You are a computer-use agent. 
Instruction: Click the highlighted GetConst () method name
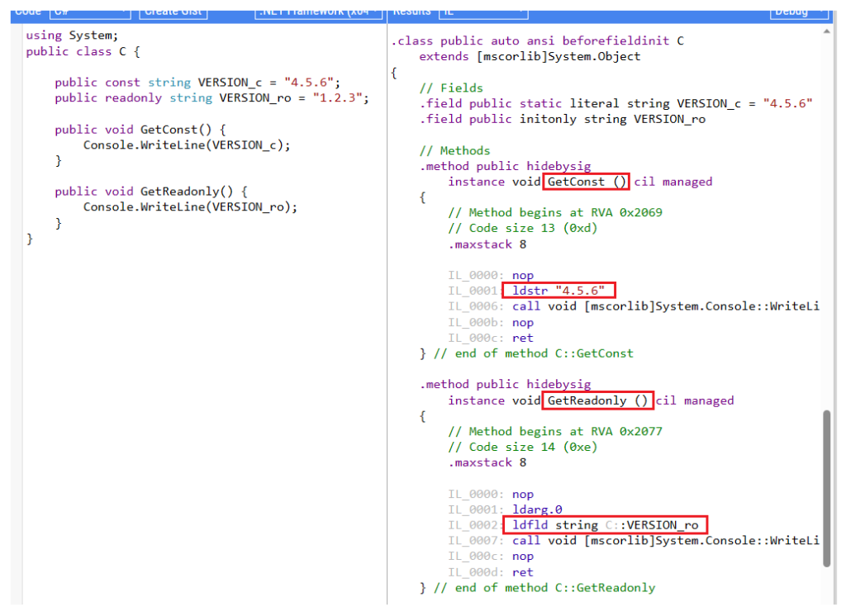(585, 181)
